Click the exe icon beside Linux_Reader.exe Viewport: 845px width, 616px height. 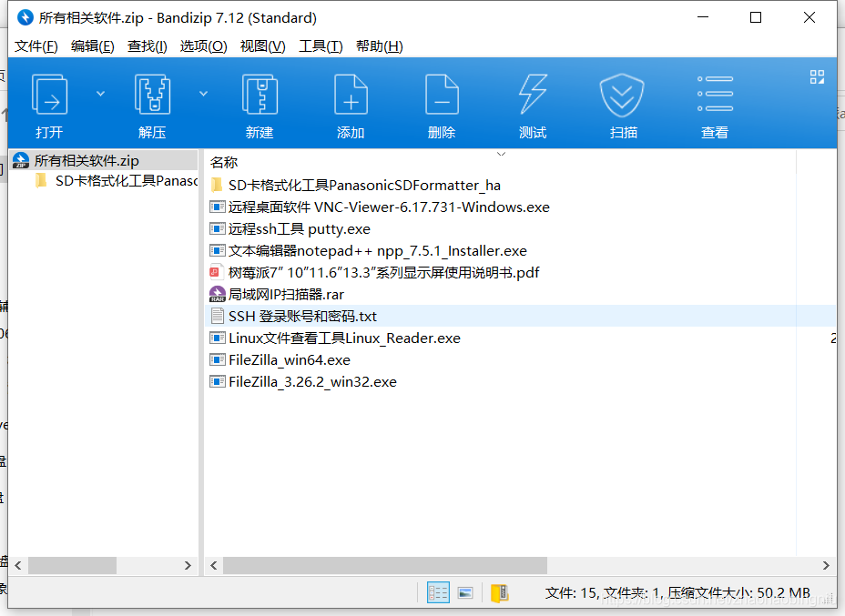point(218,338)
